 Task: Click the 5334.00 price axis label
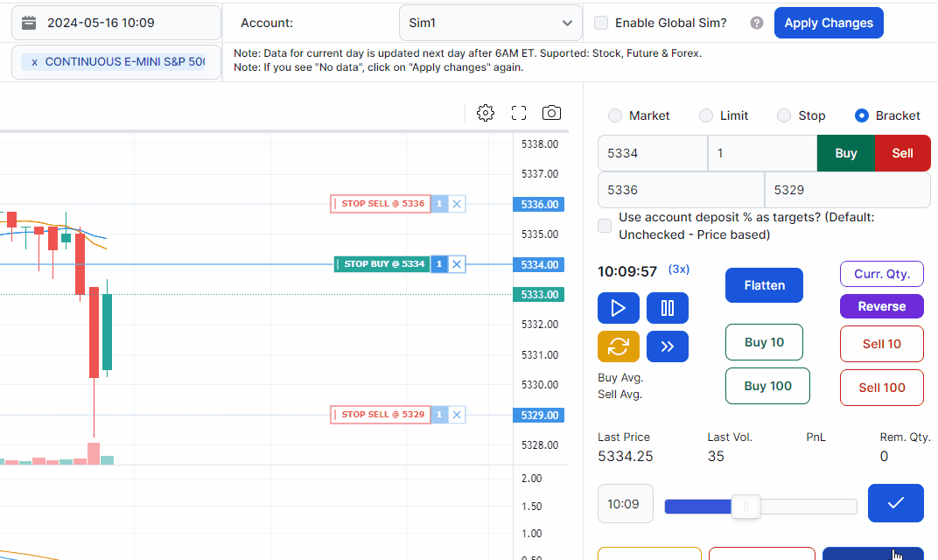(x=539, y=264)
